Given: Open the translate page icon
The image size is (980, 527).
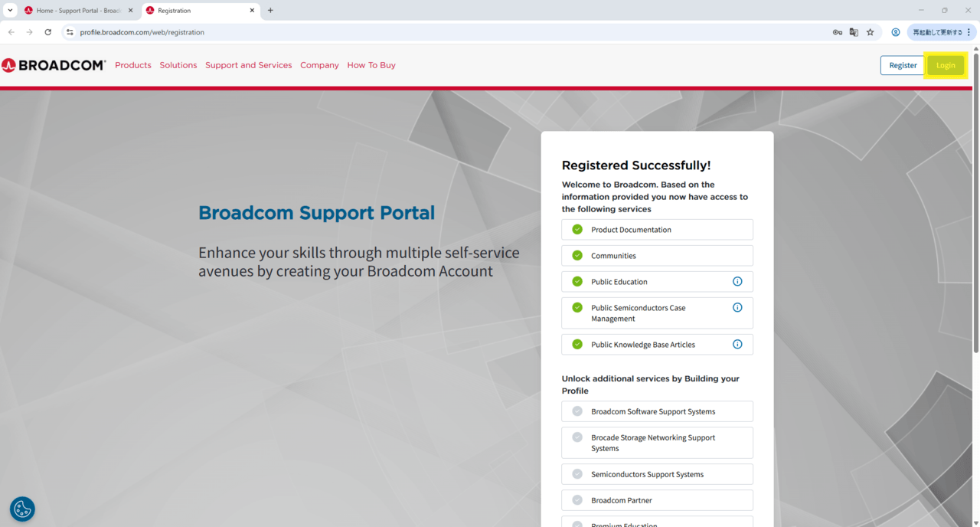Looking at the screenshot, I should click(854, 32).
